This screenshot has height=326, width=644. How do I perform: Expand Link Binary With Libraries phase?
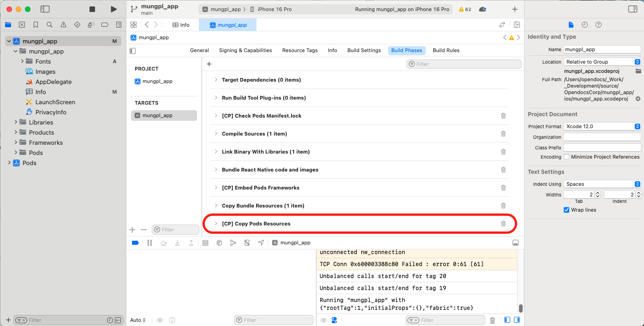(x=215, y=152)
